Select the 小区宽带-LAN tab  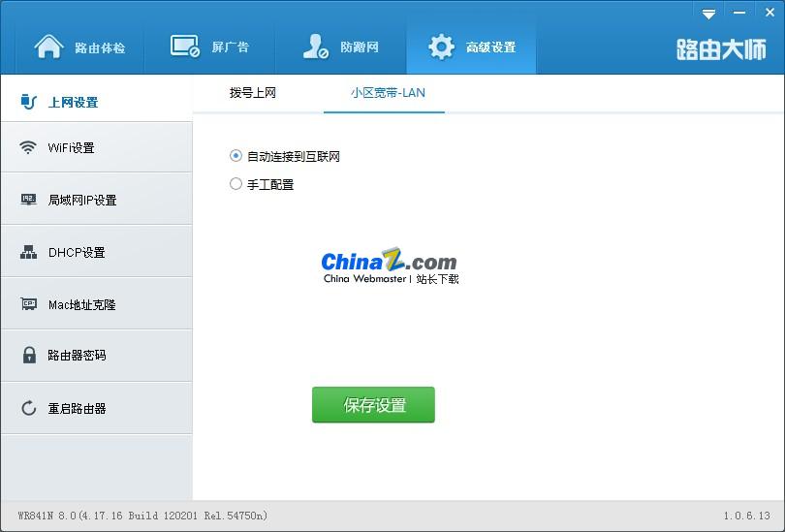(388, 93)
